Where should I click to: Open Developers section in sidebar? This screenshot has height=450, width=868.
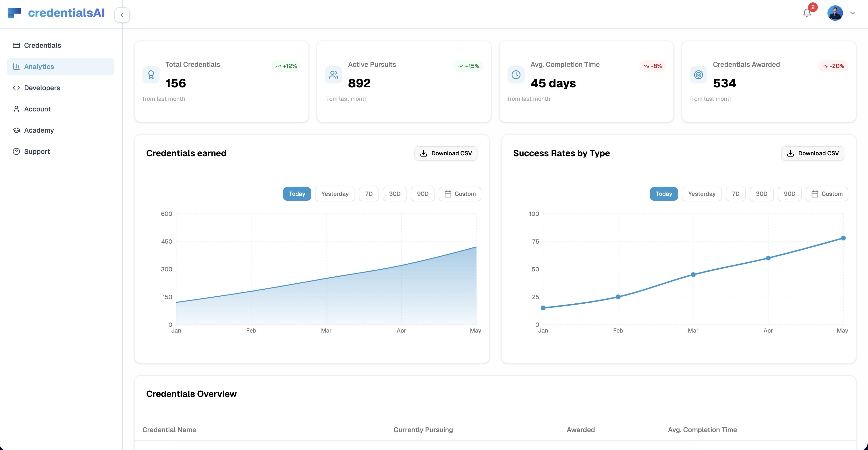tap(60, 88)
